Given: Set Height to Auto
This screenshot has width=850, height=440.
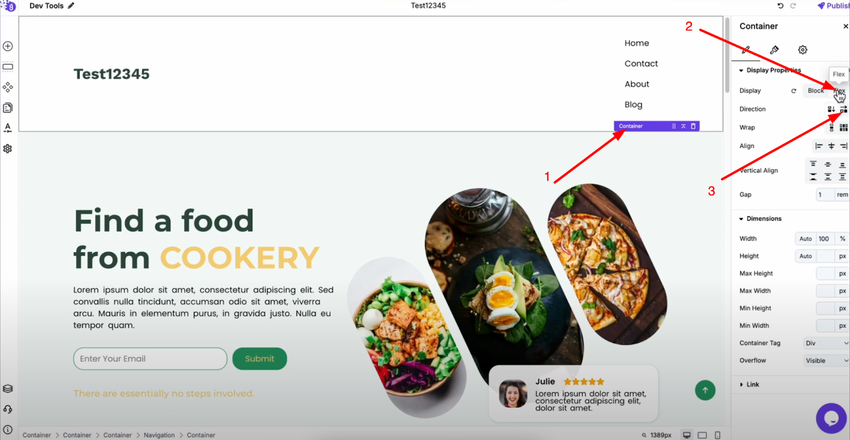Looking at the screenshot, I should [806, 256].
